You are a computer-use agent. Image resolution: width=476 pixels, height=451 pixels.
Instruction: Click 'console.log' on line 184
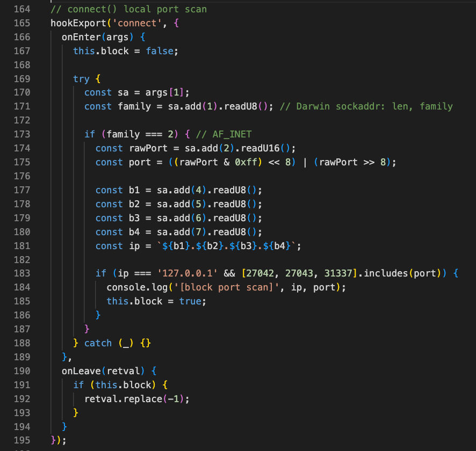tap(137, 287)
